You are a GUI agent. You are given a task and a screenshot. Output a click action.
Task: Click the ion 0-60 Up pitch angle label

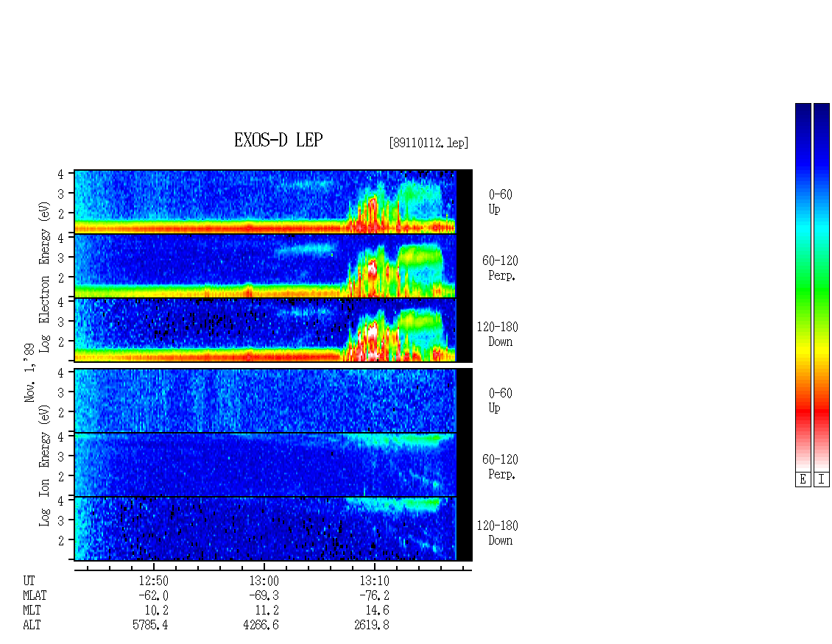point(501,400)
